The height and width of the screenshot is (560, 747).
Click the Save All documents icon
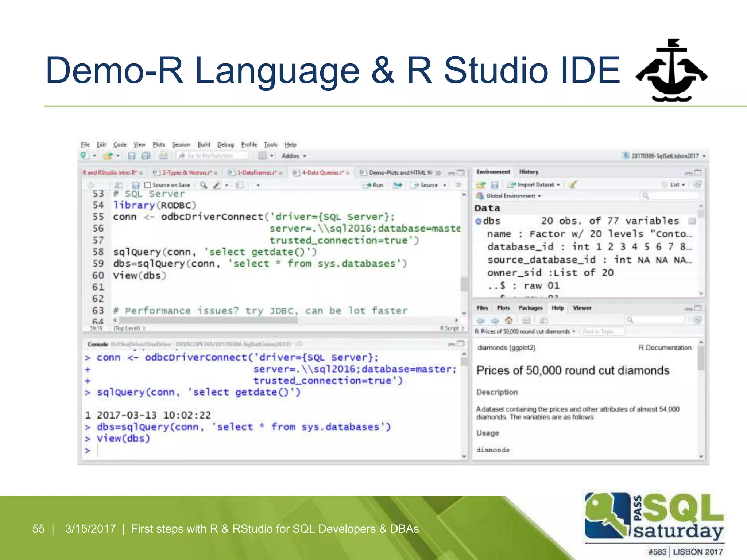click(x=146, y=156)
